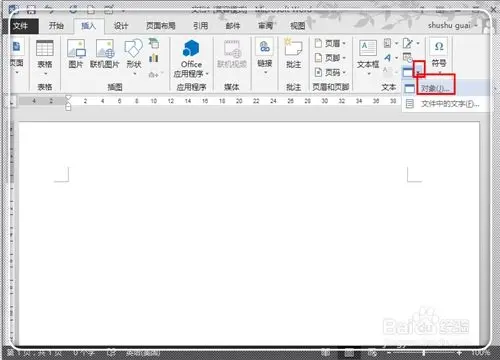Click the zoom in plus button
The image size is (500, 360).
[x=459, y=353]
